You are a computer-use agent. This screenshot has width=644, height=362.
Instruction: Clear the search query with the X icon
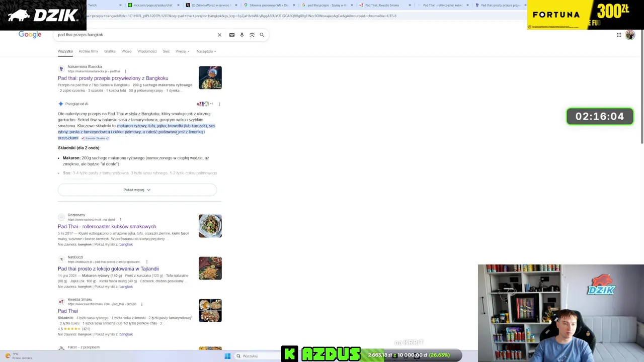pos(219,35)
